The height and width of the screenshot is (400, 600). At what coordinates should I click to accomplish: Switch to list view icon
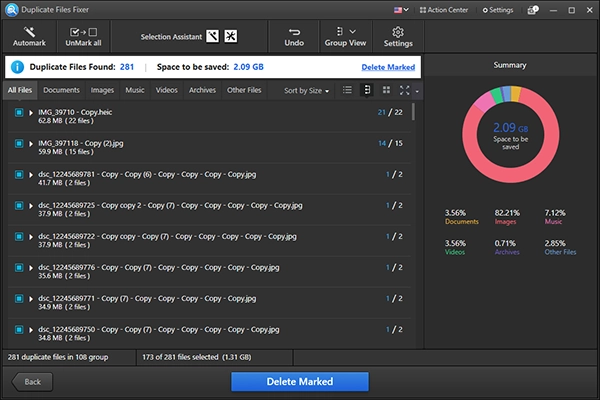347,90
